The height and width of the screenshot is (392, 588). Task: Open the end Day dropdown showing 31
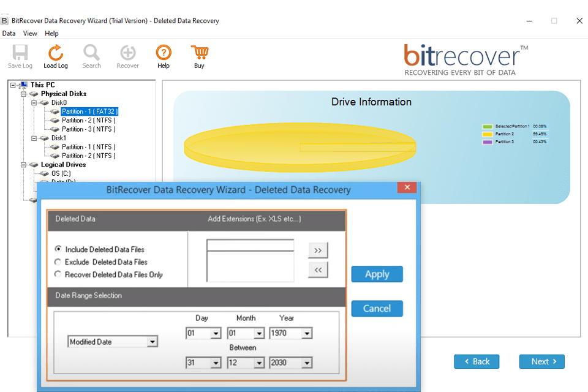coord(216,363)
